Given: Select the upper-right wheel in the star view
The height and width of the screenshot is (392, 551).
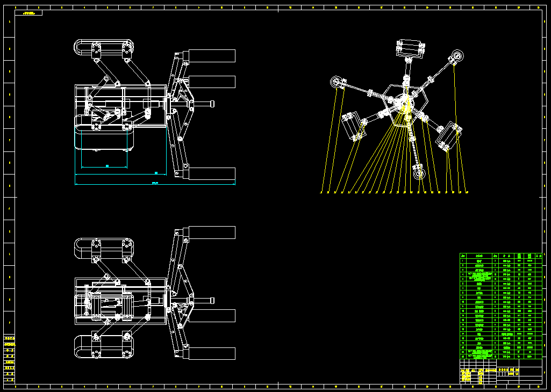Looking at the screenshot, I should [457, 56].
